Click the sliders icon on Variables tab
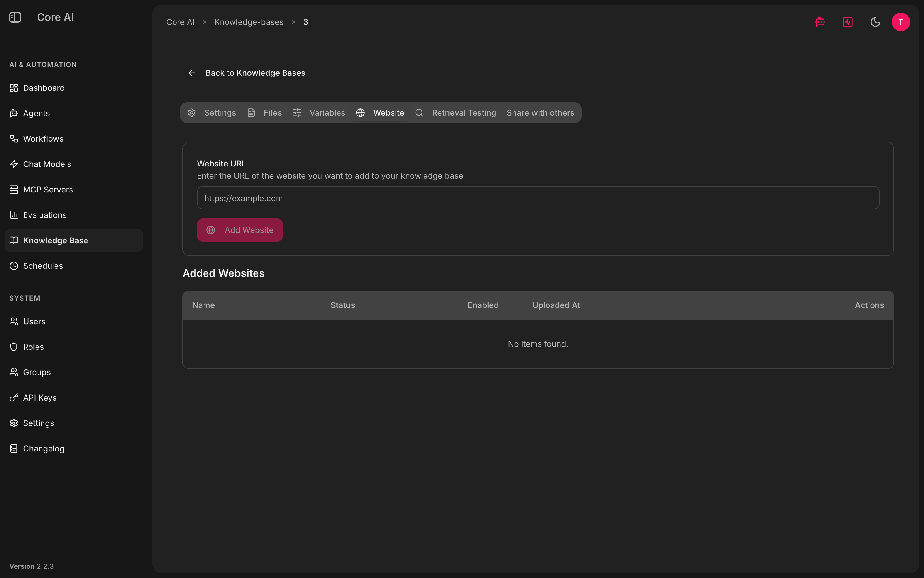 [x=297, y=113]
